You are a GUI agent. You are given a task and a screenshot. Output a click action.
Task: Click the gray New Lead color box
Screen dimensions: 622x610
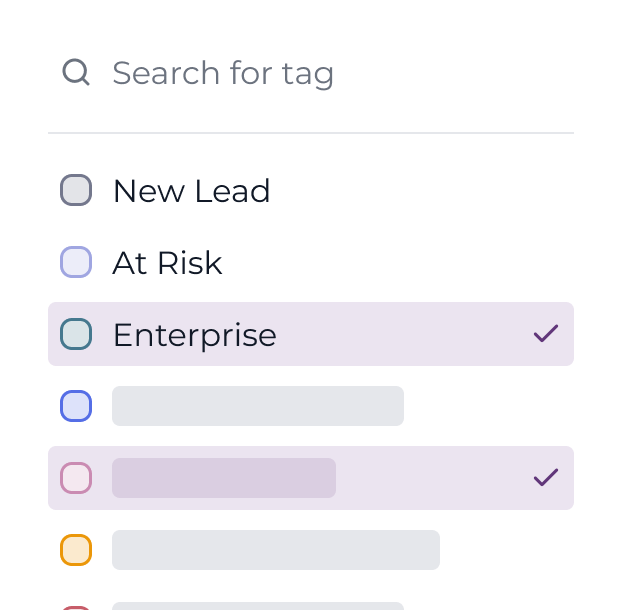tap(76, 190)
